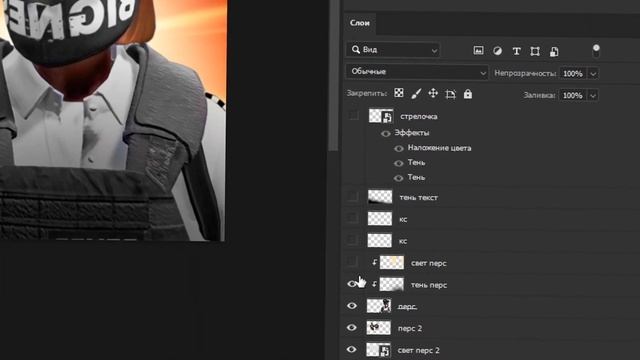Open the Заливка slider arrow

tap(593, 96)
